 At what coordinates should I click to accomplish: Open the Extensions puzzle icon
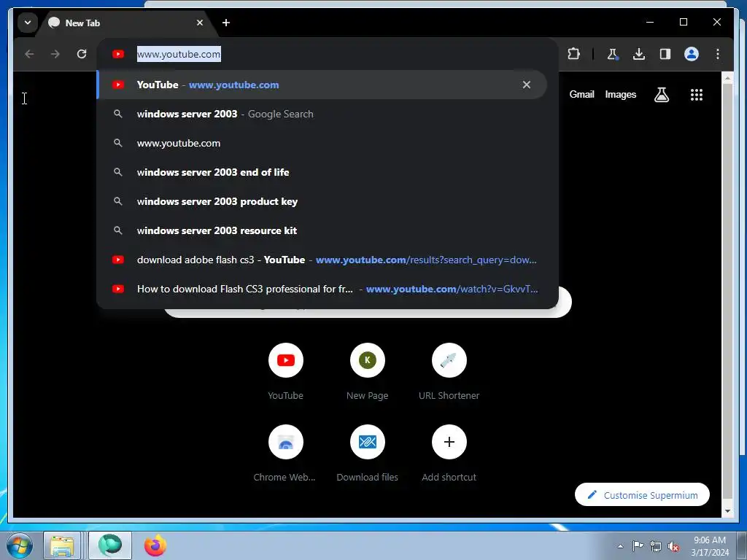pyautogui.click(x=573, y=54)
